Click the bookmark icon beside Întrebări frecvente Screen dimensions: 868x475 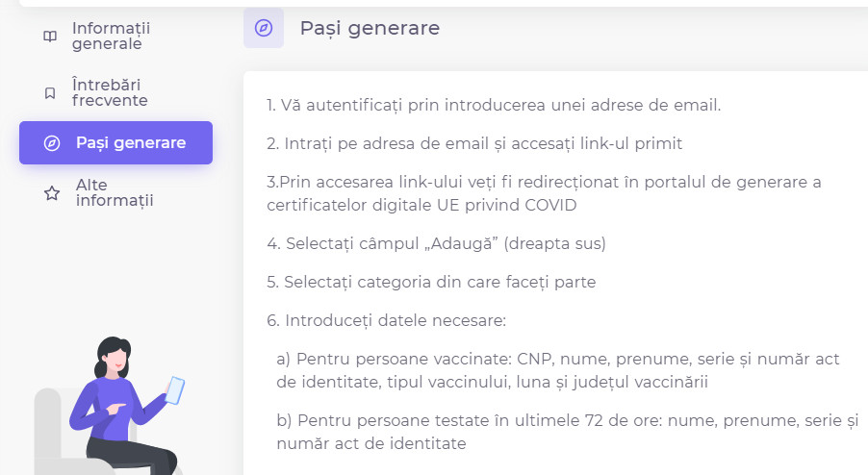pos(50,93)
